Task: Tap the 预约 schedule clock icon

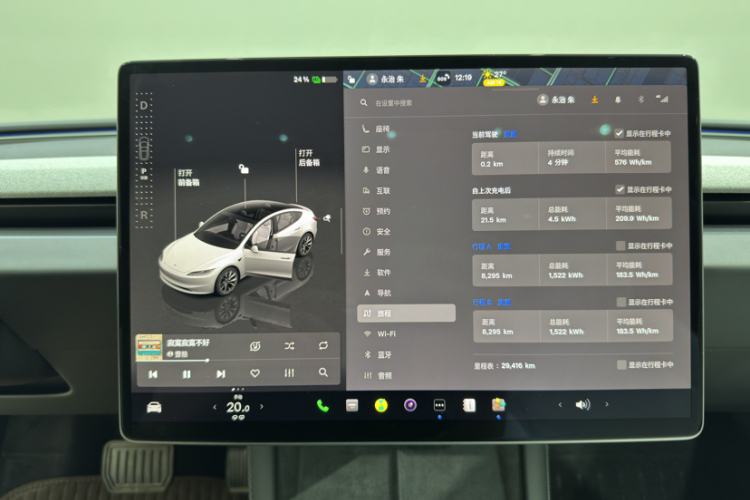Action: [x=366, y=211]
